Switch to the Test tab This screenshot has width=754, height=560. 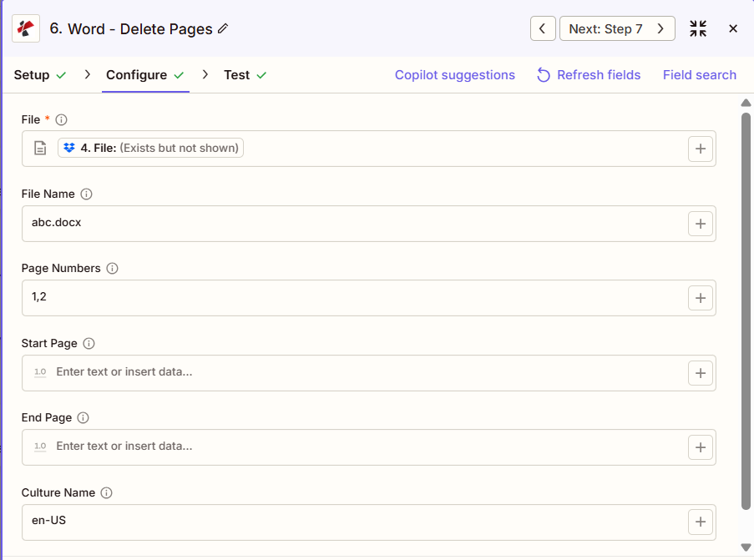point(245,75)
